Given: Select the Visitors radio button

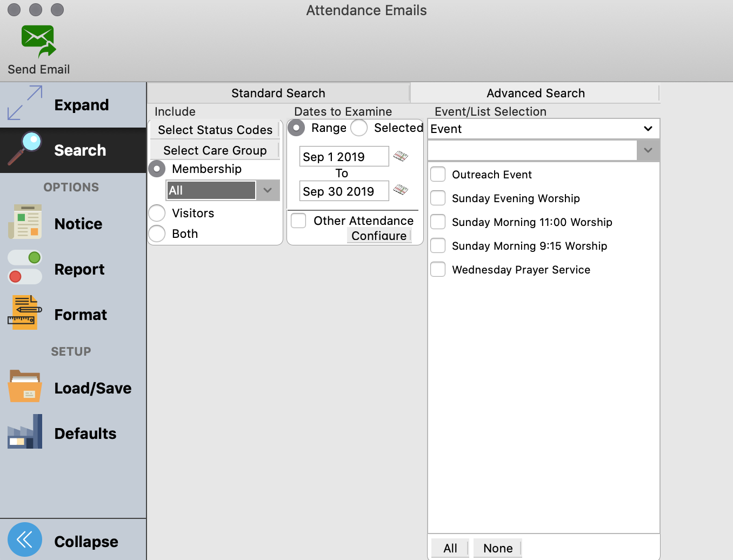Looking at the screenshot, I should (x=157, y=213).
